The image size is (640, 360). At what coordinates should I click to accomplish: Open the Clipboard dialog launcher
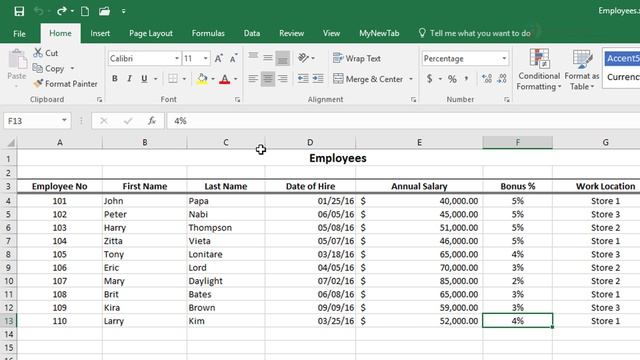[x=99, y=100]
